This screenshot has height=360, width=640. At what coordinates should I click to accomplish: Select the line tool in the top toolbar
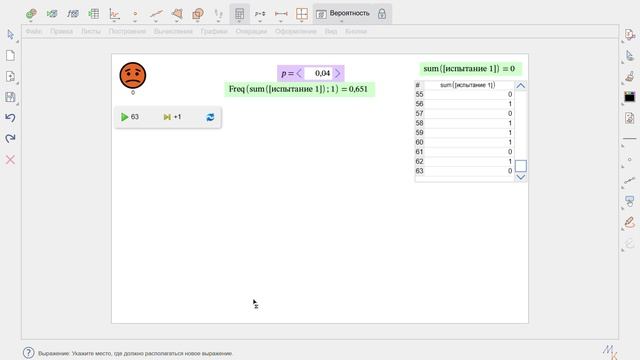click(x=156, y=14)
